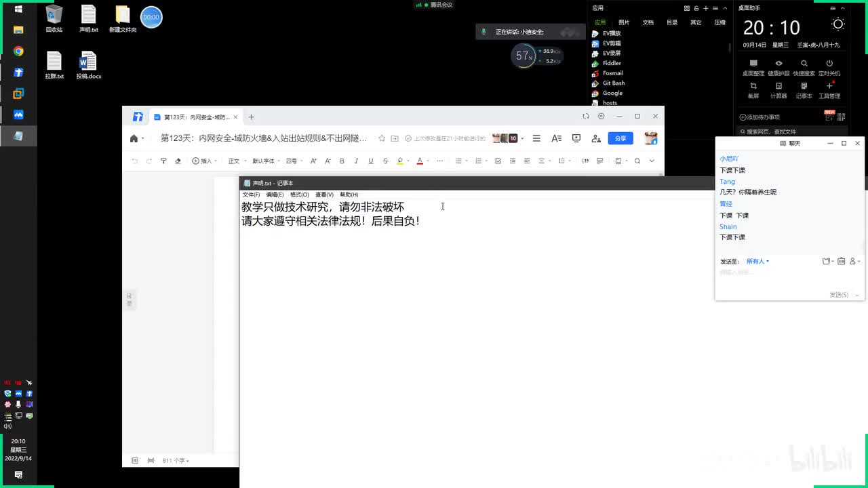The height and width of the screenshot is (488, 868).
Task: Collapse the 桌面助手 panel with the chevron
Action: pos(844,8)
